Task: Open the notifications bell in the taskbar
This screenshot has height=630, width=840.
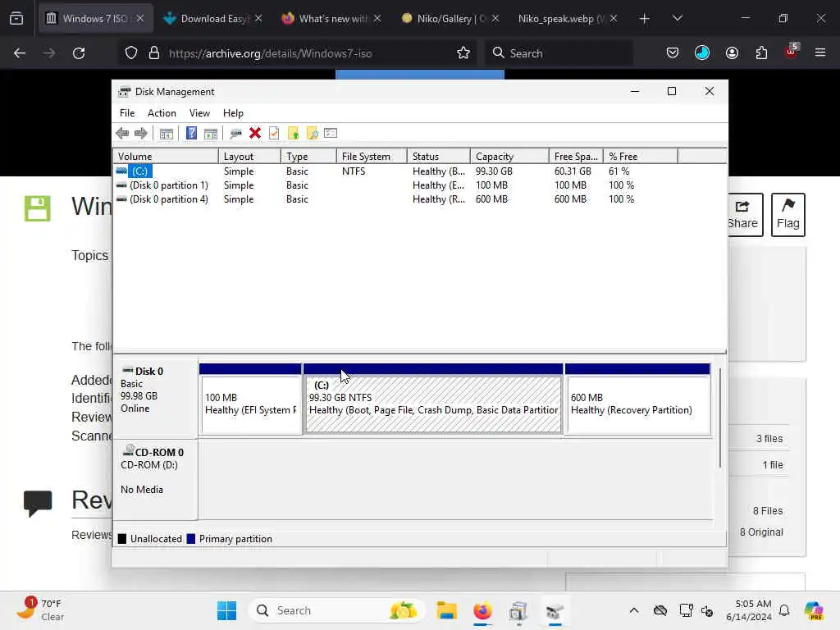Action: 784,610
